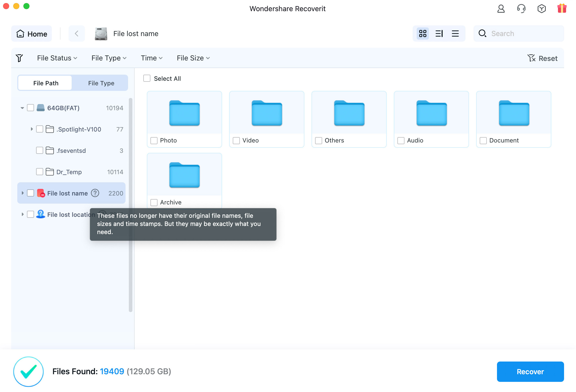
Task: Open the Photo folder thumbnail
Action: [184, 113]
